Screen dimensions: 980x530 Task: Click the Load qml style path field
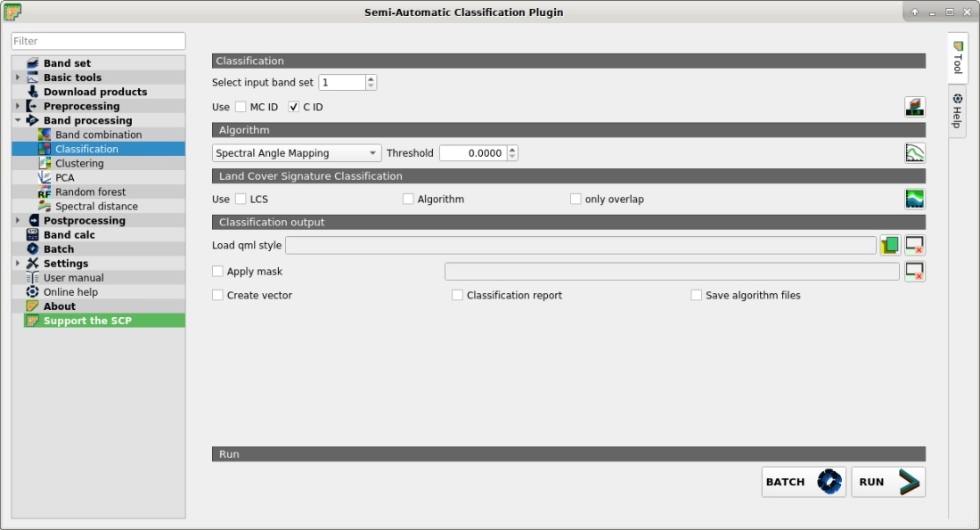[x=581, y=245]
